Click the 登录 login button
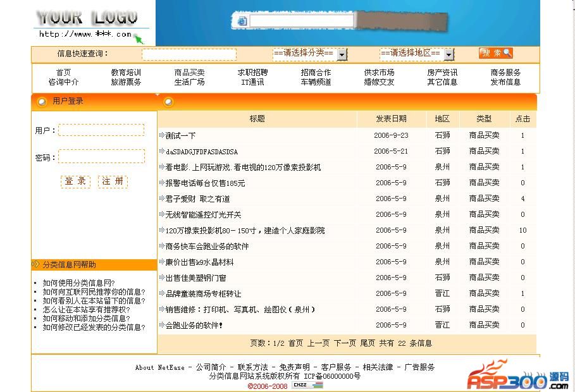This screenshot has width=575, height=392. (75, 181)
